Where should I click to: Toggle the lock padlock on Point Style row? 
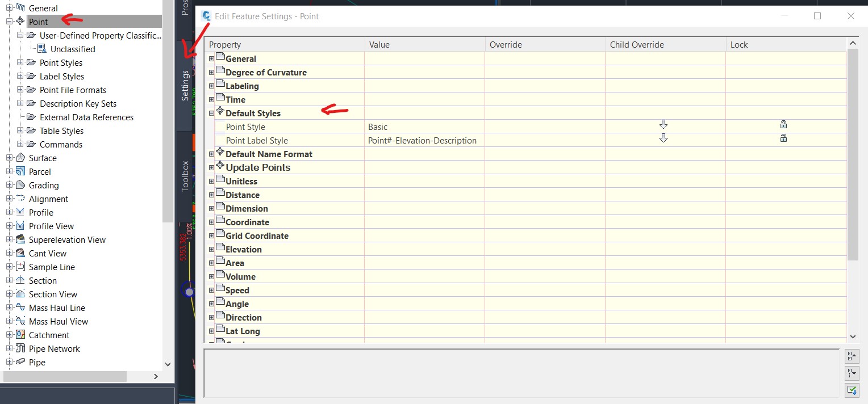point(784,124)
